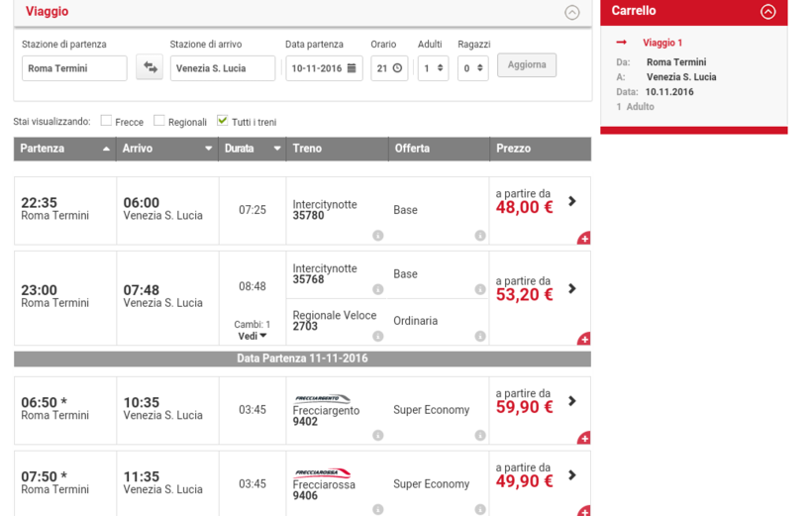
Task: Show info for Intercitynotte 35780 train
Action: (x=377, y=236)
